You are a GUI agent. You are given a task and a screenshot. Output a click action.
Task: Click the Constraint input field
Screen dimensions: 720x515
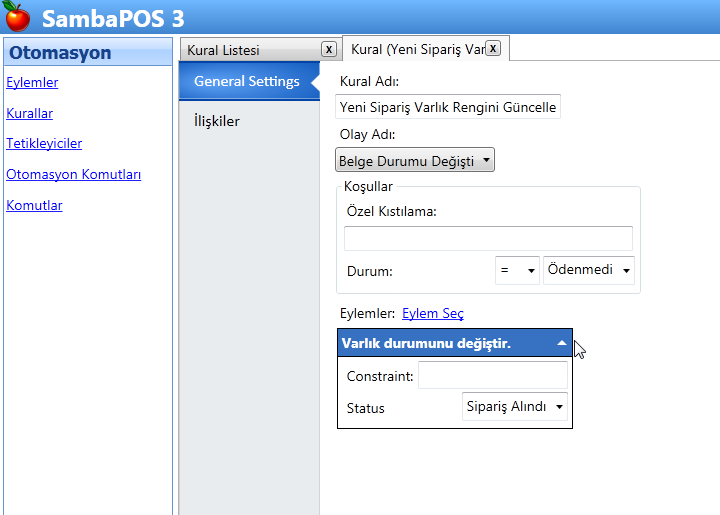coord(492,375)
